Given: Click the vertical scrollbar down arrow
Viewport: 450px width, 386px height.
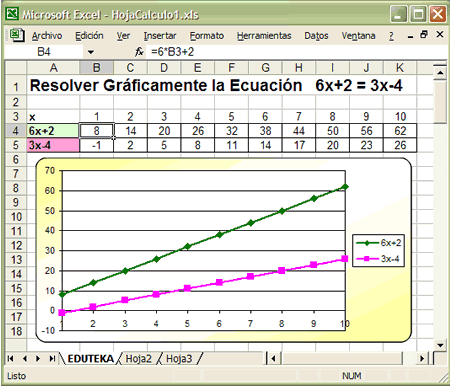Looking at the screenshot, I should tap(440, 345).
